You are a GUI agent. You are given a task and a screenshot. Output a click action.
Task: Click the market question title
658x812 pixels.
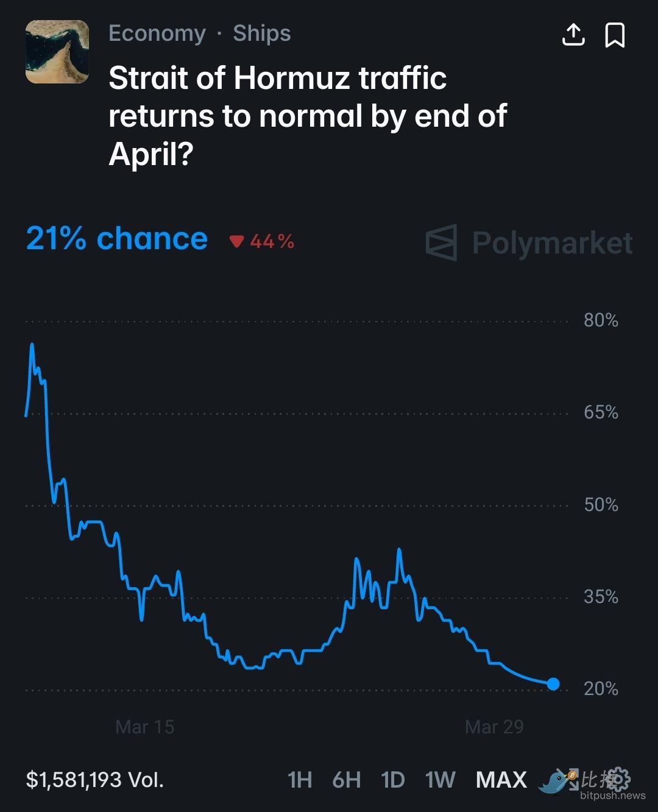coord(308,116)
